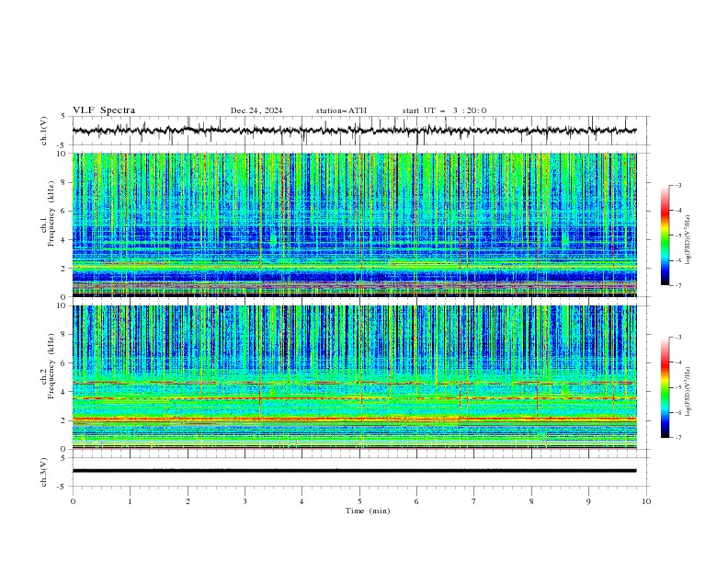Click the "Time (min)" axis label

[x=368, y=511]
